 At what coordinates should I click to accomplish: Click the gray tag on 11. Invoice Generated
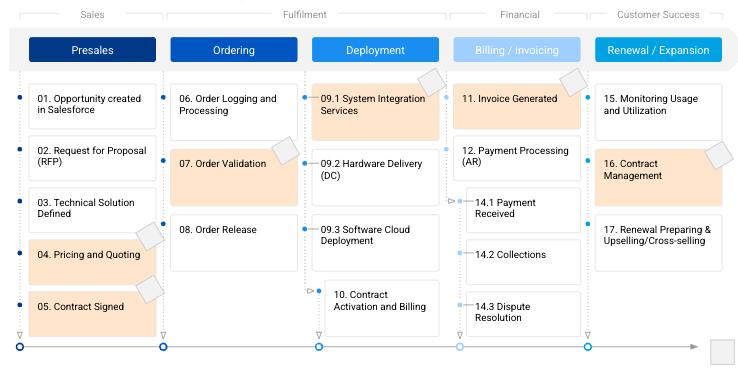coord(573,82)
